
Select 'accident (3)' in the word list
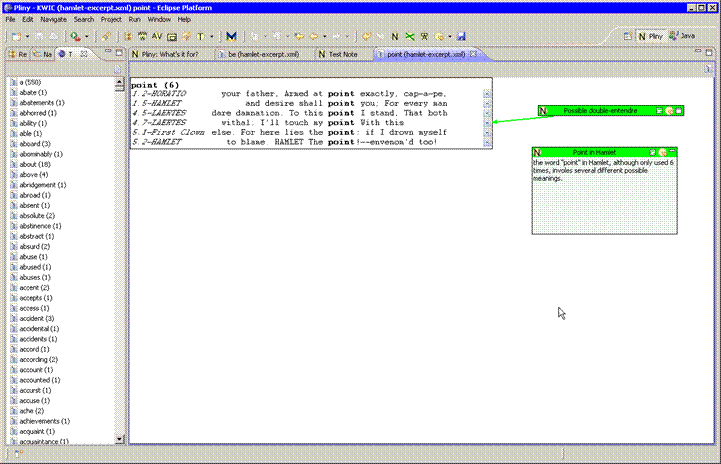point(36,319)
